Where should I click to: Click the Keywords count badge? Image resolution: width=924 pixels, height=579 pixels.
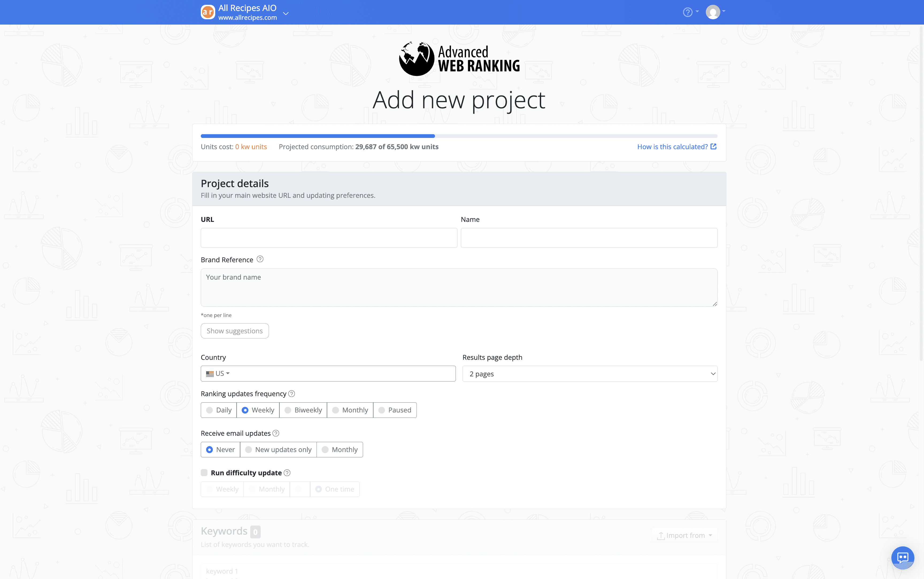[x=255, y=532]
